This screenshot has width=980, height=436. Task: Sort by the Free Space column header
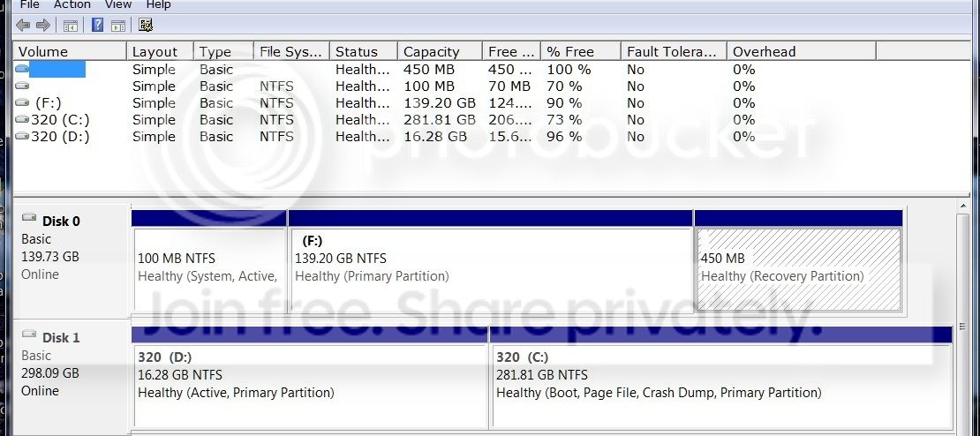[511, 52]
